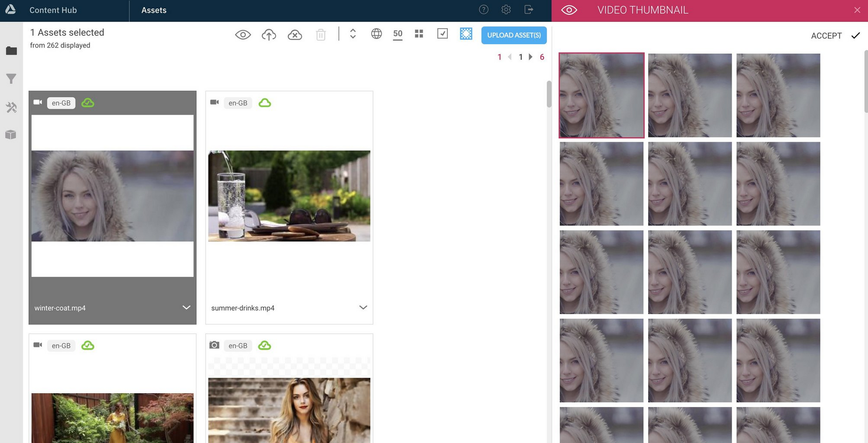The height and width of the screenshot is (443, 868).
Task: Select the winter-coat.mp4 thumbnail
Action: [112, 196]
